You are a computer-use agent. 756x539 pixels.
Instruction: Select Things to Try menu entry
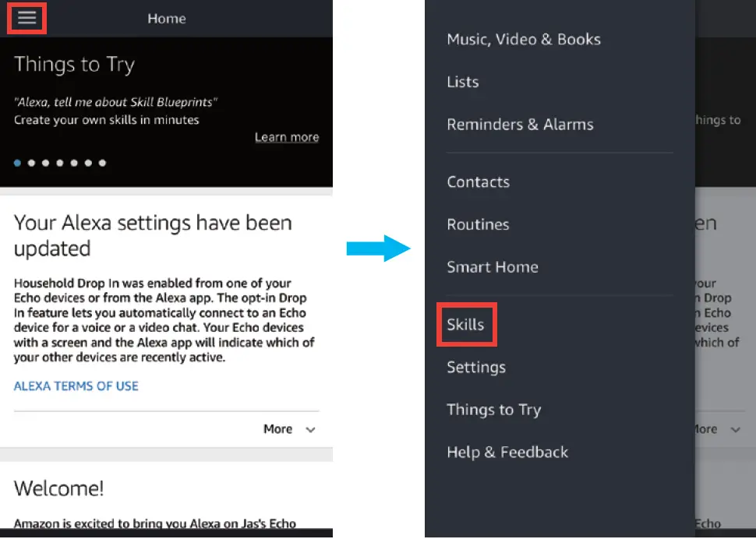[x=493, y=410]
